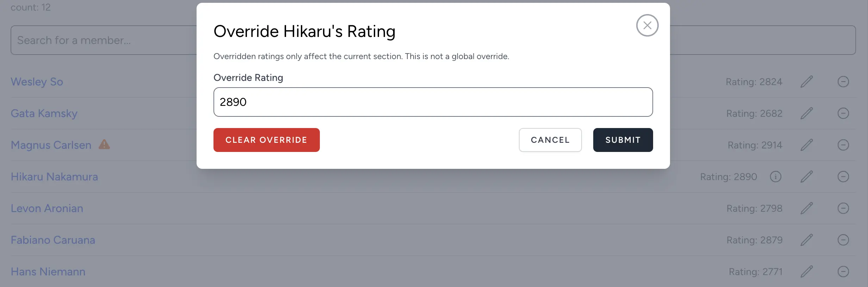Click the Cancel button
868x287 pixels.
click(550, 140)
